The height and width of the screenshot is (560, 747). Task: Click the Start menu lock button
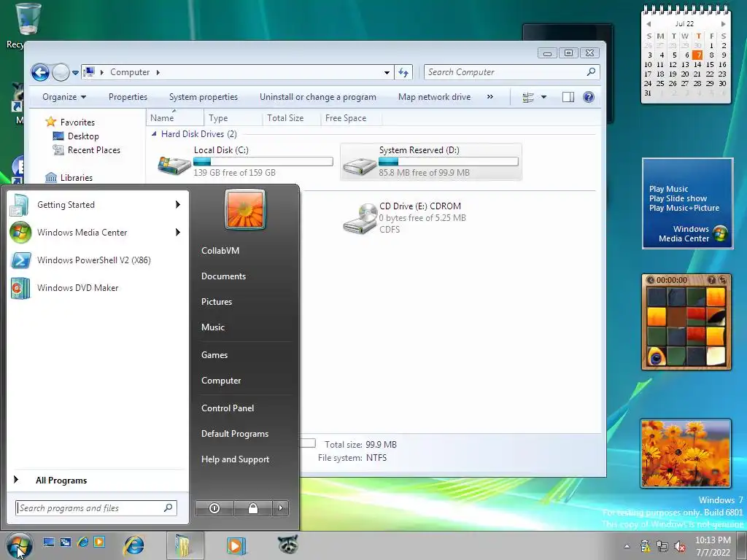[253, 508]
